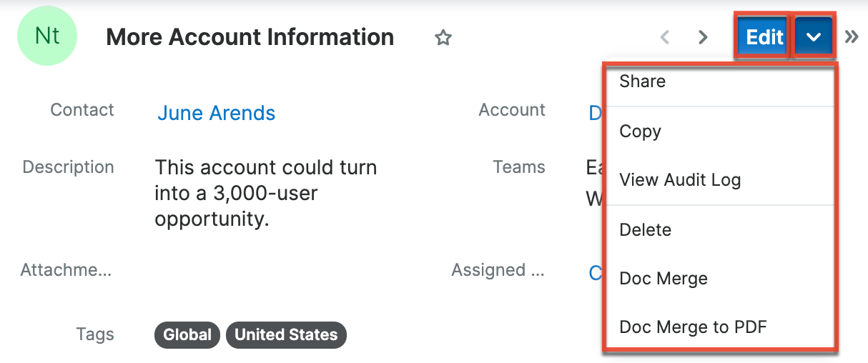Viewport: 868px width, 363px height.
Task: Click the Edit button
Action: click(x=763, y=36)
